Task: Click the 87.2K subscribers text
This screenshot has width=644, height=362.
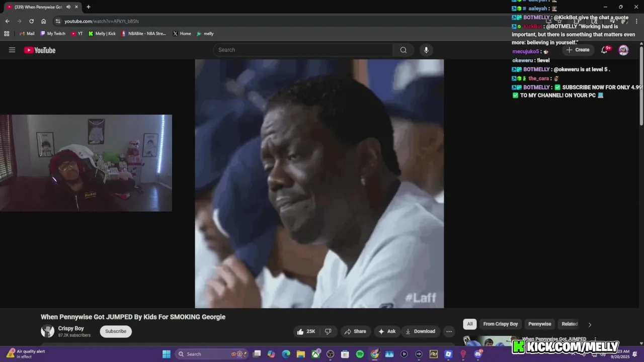Action: pyautogui.click(x=74, y=335)
